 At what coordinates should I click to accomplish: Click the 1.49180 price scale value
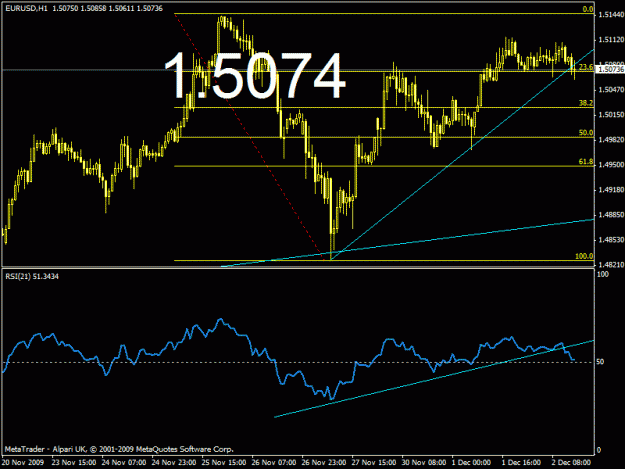click(x=611, y=190)
